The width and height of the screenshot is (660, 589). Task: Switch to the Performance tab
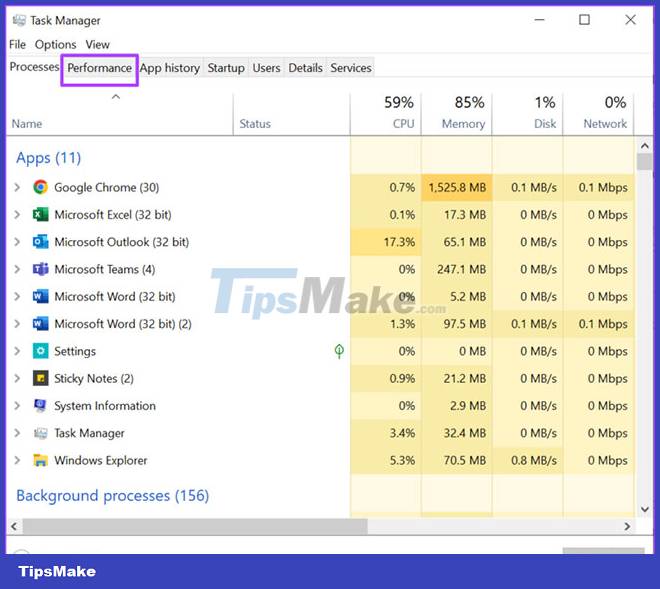click(100, 68)
